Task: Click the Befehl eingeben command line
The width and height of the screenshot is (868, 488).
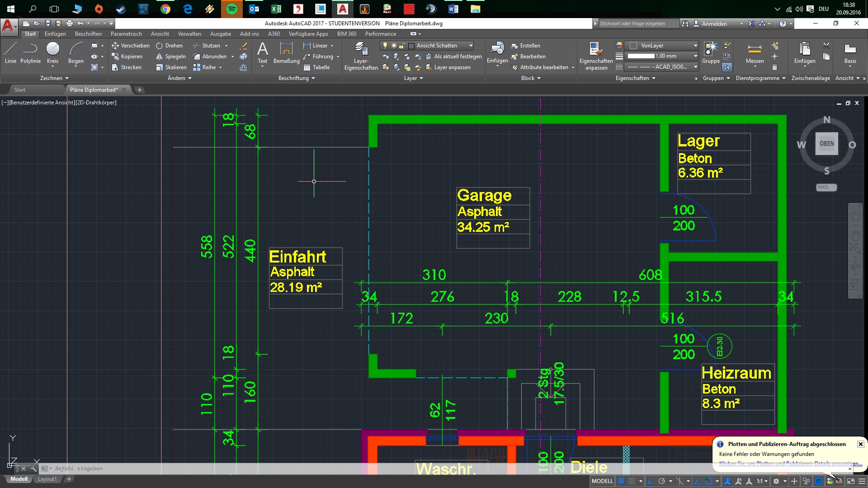Action: (443, 469)
